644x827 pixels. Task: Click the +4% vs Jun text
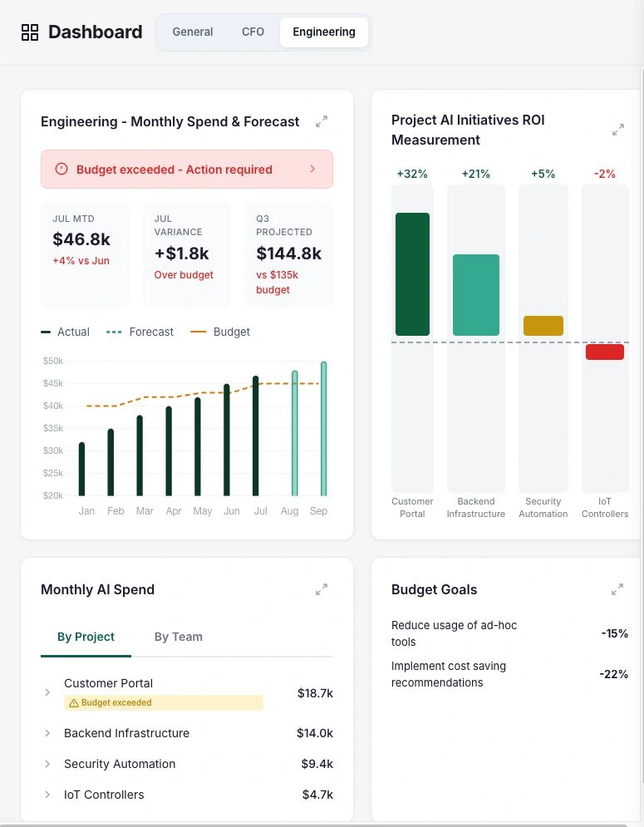pos(81,260)
